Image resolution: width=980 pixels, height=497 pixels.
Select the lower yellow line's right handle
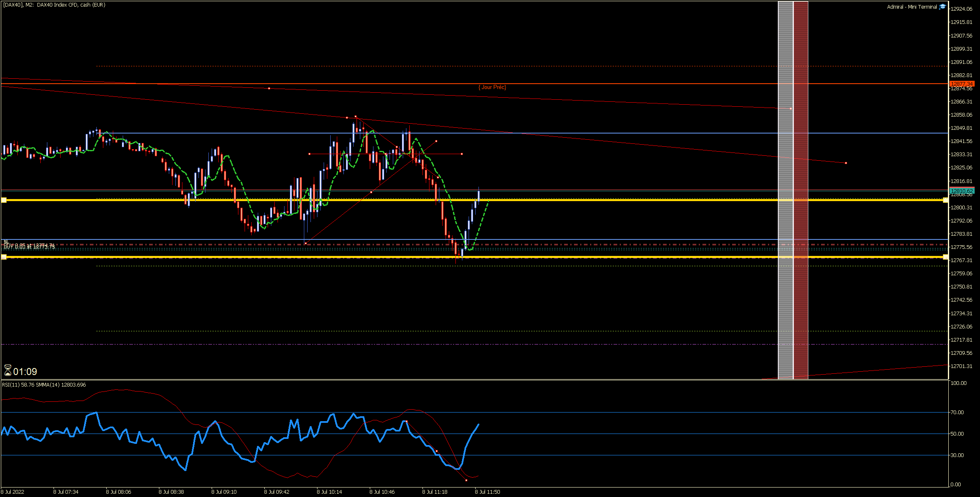point(945,257)
